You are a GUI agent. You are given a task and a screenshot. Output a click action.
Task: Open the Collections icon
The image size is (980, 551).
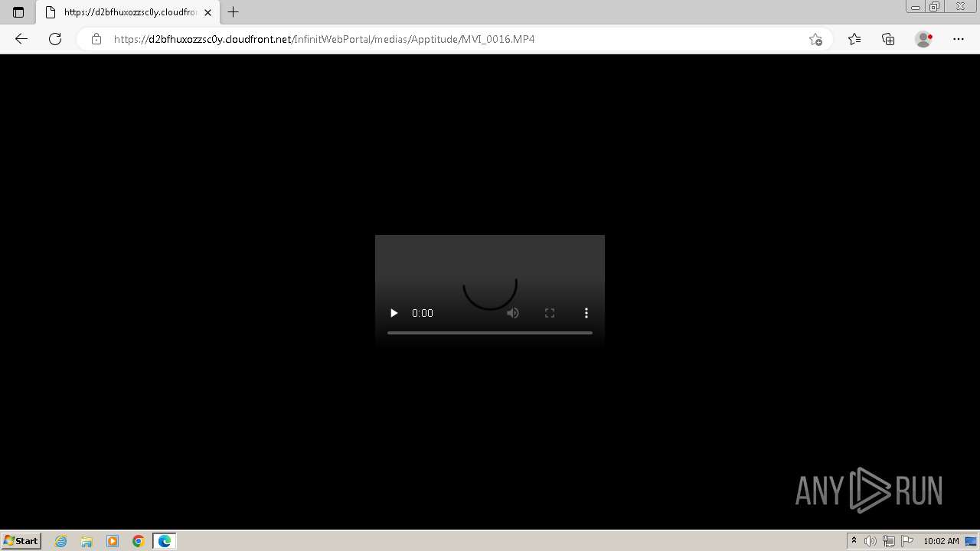(888, 39)
